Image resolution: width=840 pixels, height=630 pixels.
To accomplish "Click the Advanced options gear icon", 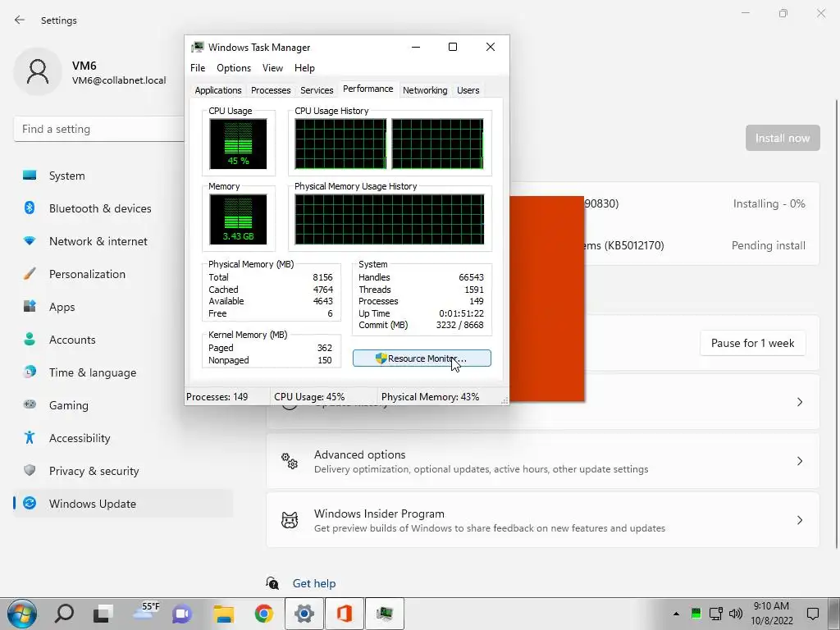I will pos(290,461).
